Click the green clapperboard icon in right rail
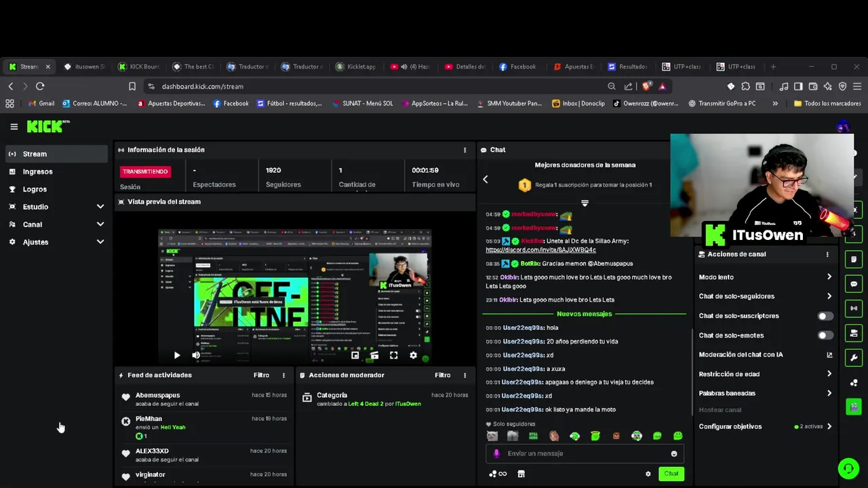 tap(854, 407)
